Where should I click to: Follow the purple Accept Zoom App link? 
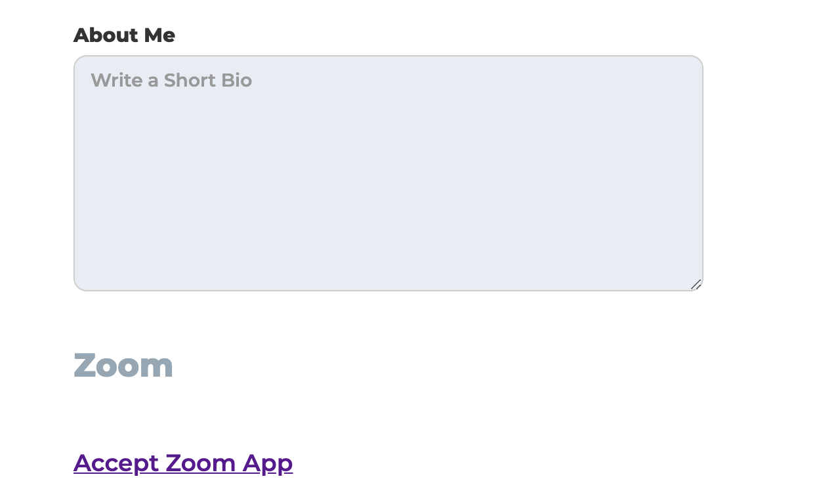pyautogui.click(x=183, y=463)
